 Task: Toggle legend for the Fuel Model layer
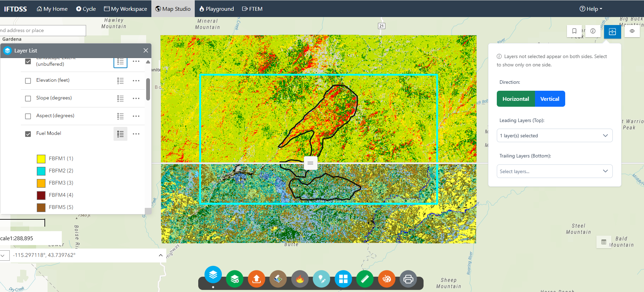click(x=120, y=134)
